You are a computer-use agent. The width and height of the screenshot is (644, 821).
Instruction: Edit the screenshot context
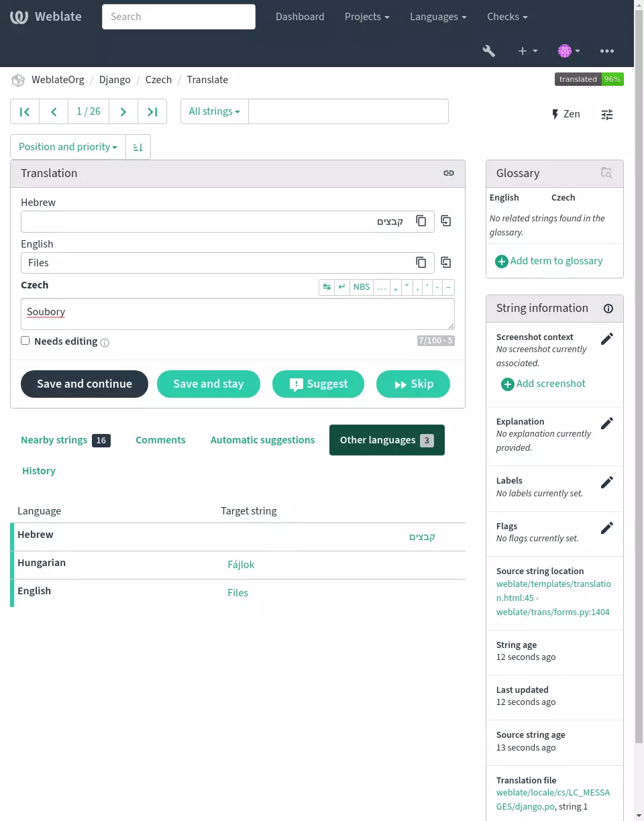[x=607, y=339]
